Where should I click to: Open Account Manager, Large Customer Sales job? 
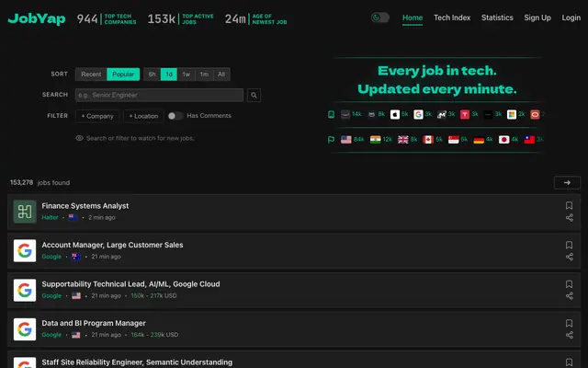tap(112, 245)
